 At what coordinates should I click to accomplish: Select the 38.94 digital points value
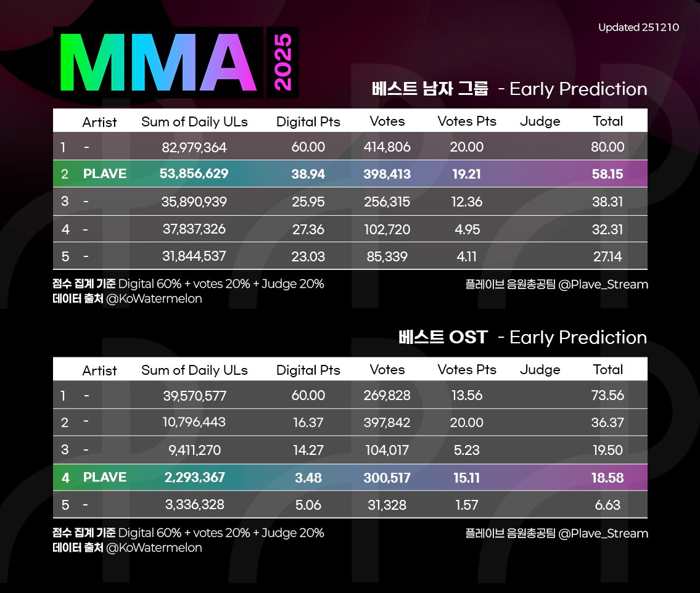click(x=308, y=174)
